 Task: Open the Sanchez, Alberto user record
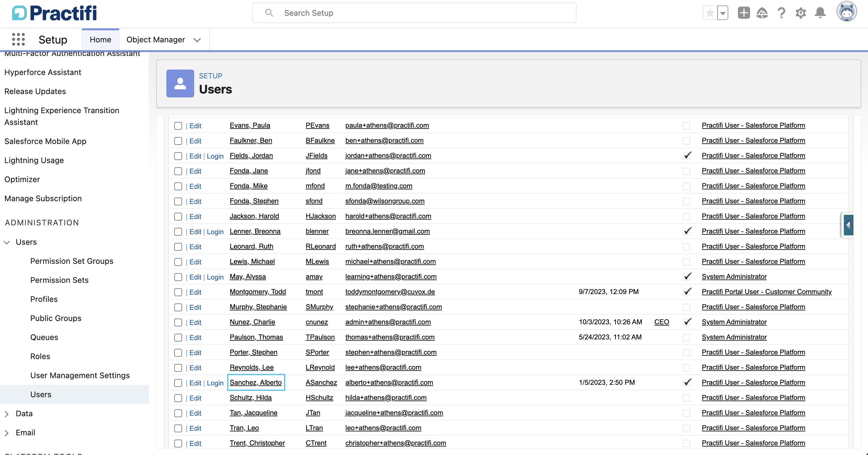coord(256,382)
